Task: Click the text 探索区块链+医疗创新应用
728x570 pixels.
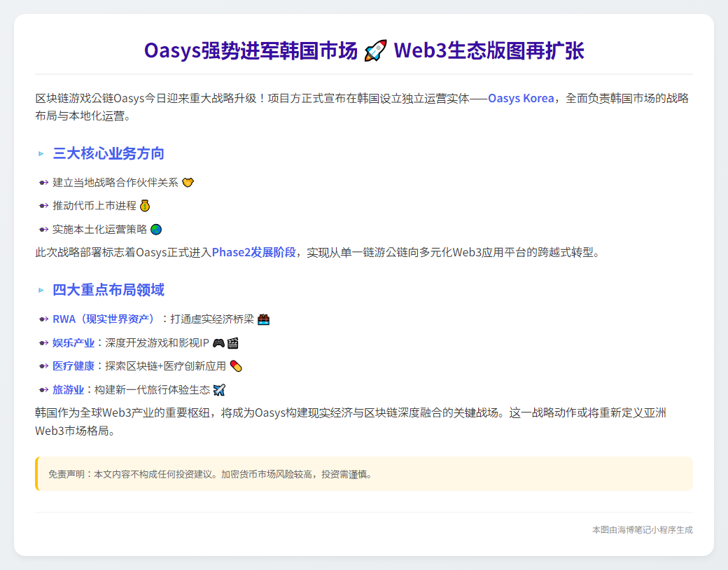Action: [165, 366]
